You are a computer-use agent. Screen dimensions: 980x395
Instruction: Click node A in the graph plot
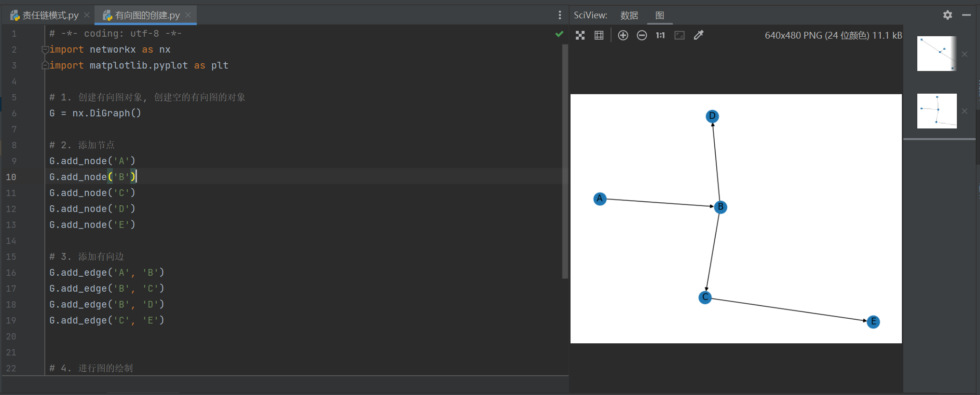coord(600,198)
